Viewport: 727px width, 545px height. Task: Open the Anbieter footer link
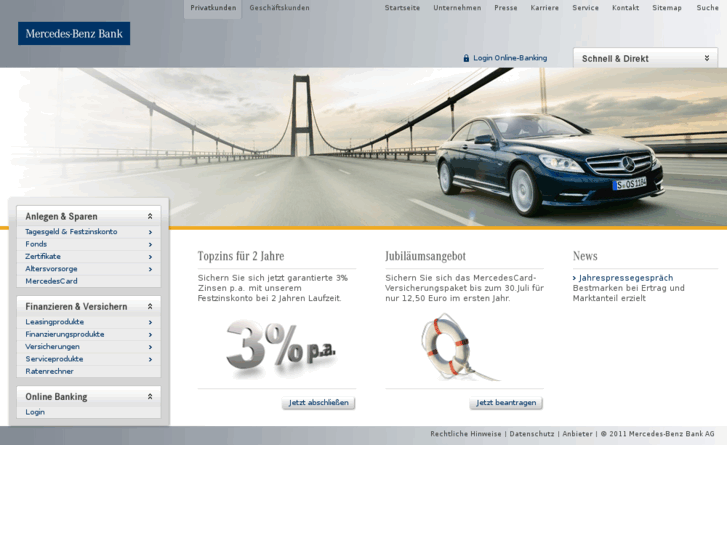tap(577, 434)
